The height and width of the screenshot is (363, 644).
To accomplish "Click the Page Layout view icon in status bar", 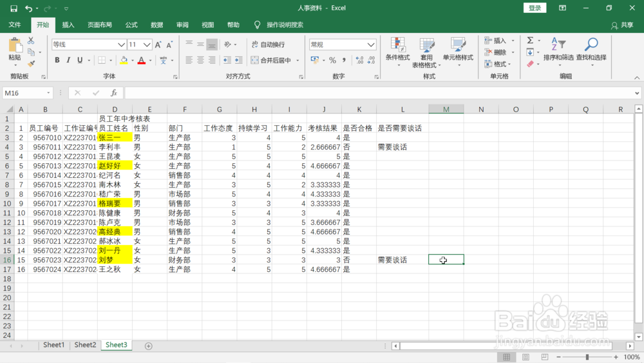I will (x=526, y=357).
